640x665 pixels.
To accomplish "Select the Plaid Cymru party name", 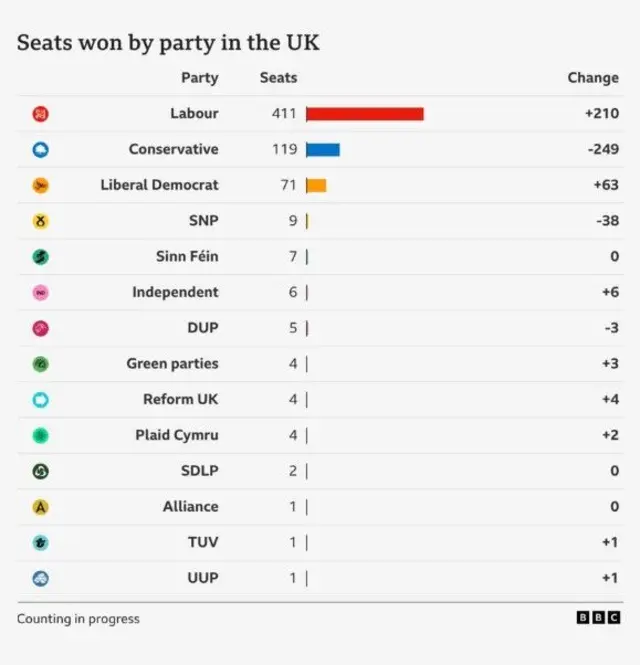I will [176, 435].
